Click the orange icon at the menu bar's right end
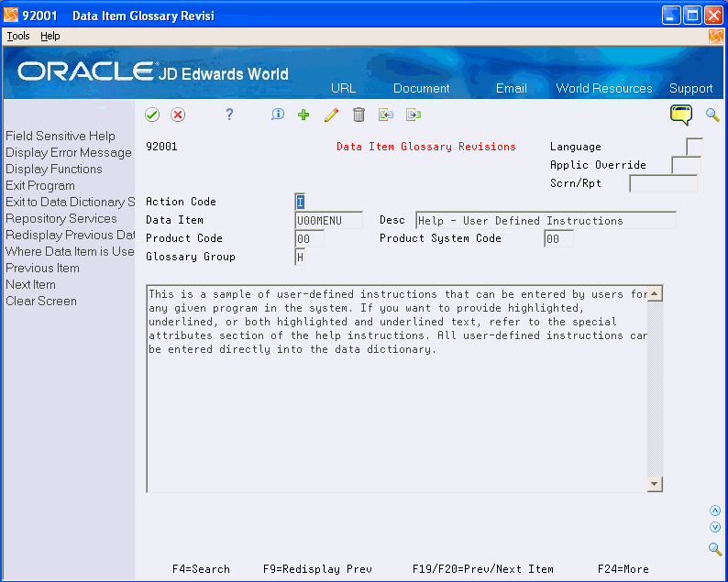 coord(716,36)
